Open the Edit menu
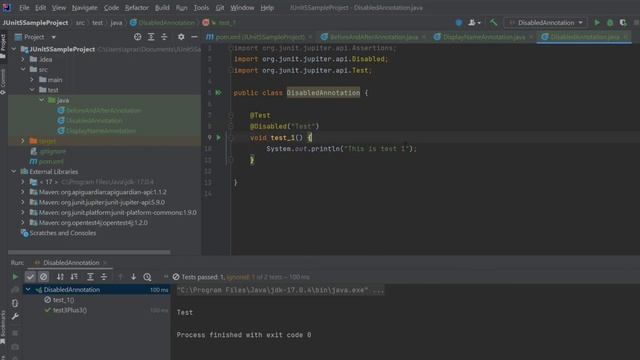640x360 pixels. click(40, 8)
